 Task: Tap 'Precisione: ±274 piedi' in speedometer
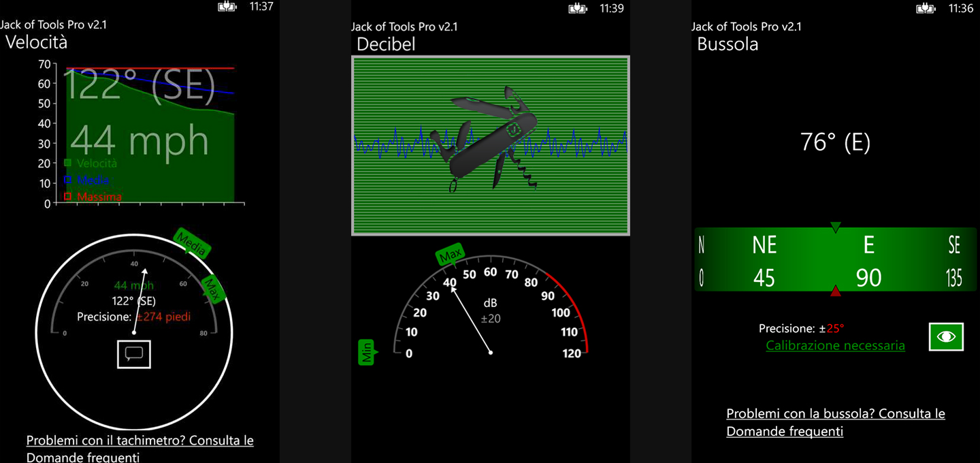pyautogui.click(x=134, y=317)
